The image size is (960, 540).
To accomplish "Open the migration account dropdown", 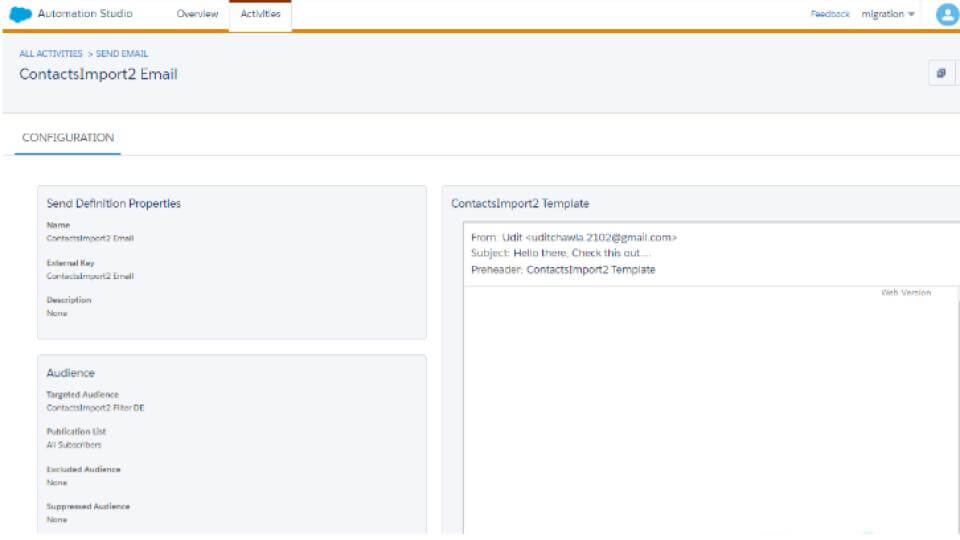I will point(888,14).
